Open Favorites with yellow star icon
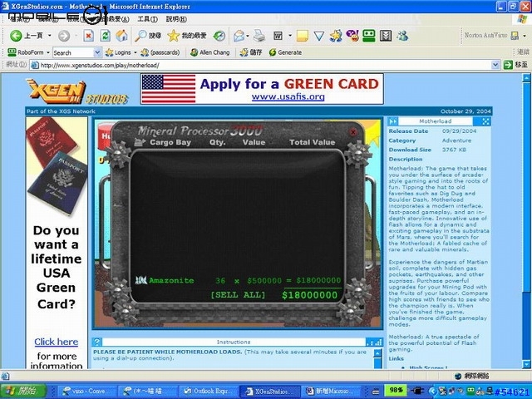 click(x=174, y=36)
